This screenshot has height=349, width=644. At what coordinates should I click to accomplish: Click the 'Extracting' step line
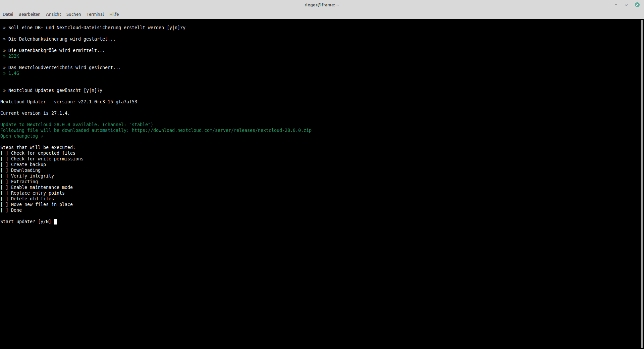tap(19, 182)
